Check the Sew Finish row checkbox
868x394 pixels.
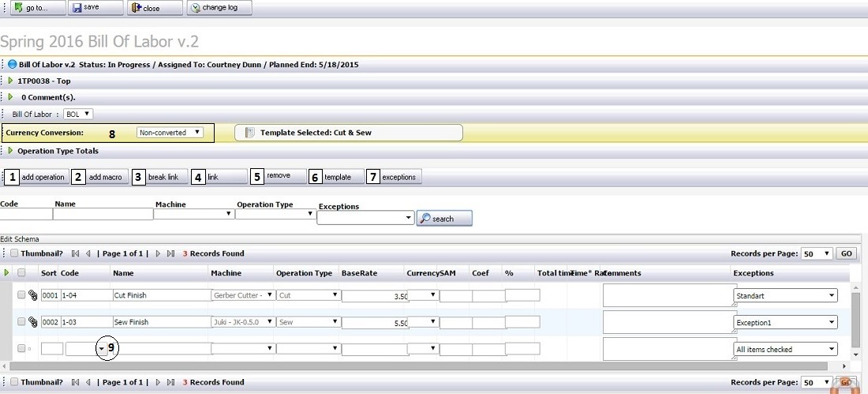(x=21, y=322)
